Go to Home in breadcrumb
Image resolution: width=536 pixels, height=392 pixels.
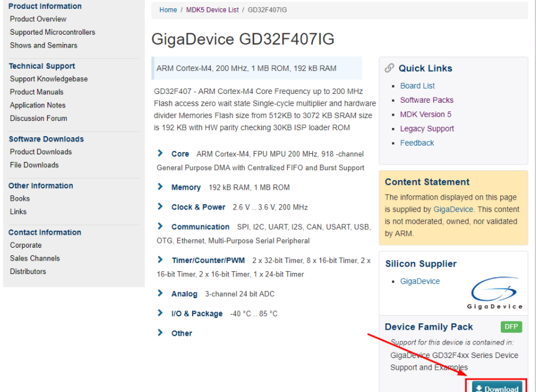(x=168, y=10)
